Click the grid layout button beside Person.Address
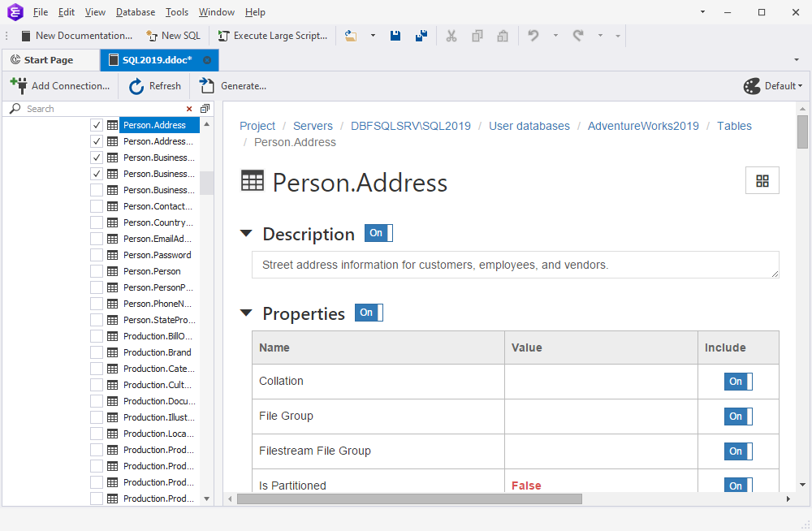 click(x=762, y=181)
